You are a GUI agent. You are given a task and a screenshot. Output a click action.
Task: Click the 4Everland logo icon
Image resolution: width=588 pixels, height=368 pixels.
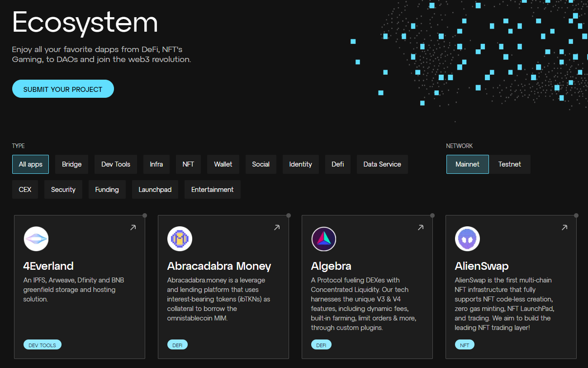(36, 239)
